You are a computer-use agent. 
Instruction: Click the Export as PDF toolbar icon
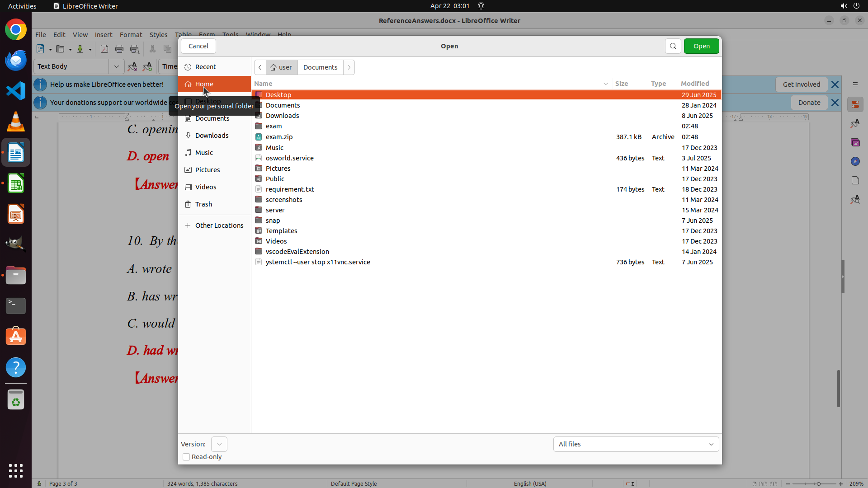pos(104,49)
